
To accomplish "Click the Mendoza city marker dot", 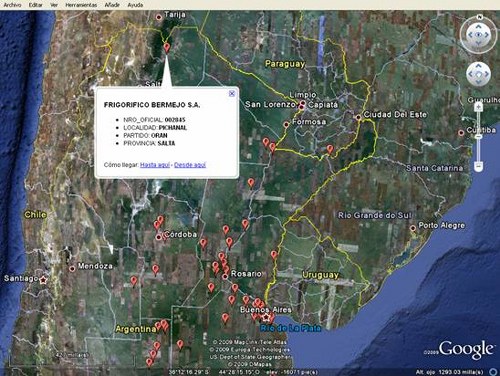I will coord(72,268).
